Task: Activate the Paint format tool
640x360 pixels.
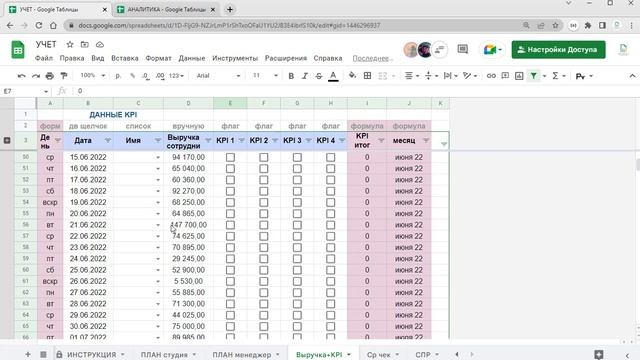Action: point(64,76)
